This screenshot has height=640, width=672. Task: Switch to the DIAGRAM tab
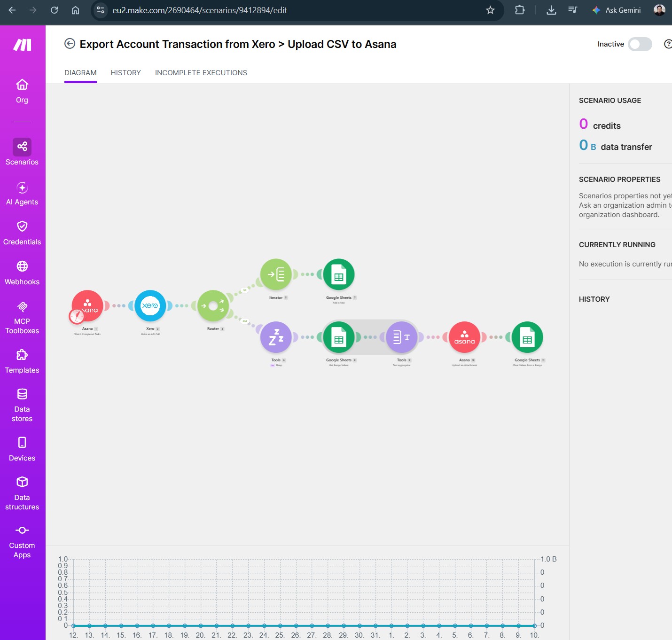(80, 73)
